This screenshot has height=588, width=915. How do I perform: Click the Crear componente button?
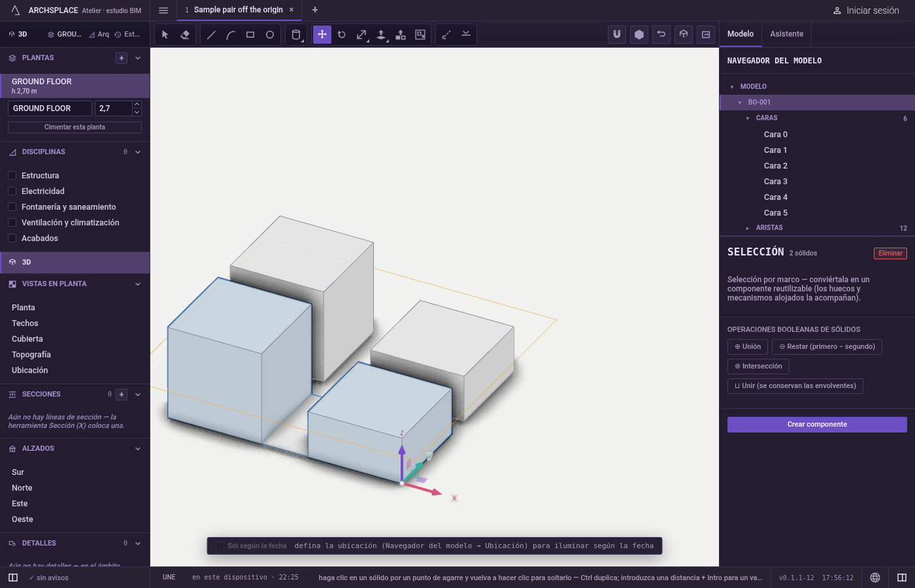pyautogui.click(x=817, y=425)
